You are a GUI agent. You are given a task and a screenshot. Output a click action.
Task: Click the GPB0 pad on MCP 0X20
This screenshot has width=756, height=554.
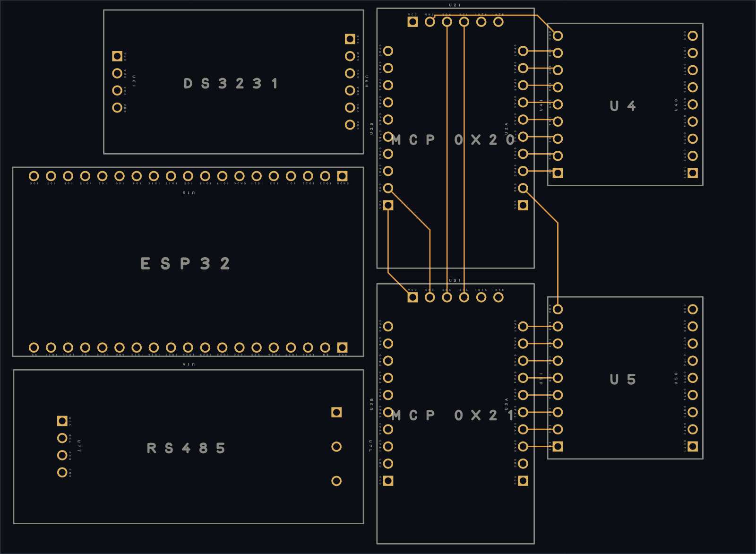point(388,51)
